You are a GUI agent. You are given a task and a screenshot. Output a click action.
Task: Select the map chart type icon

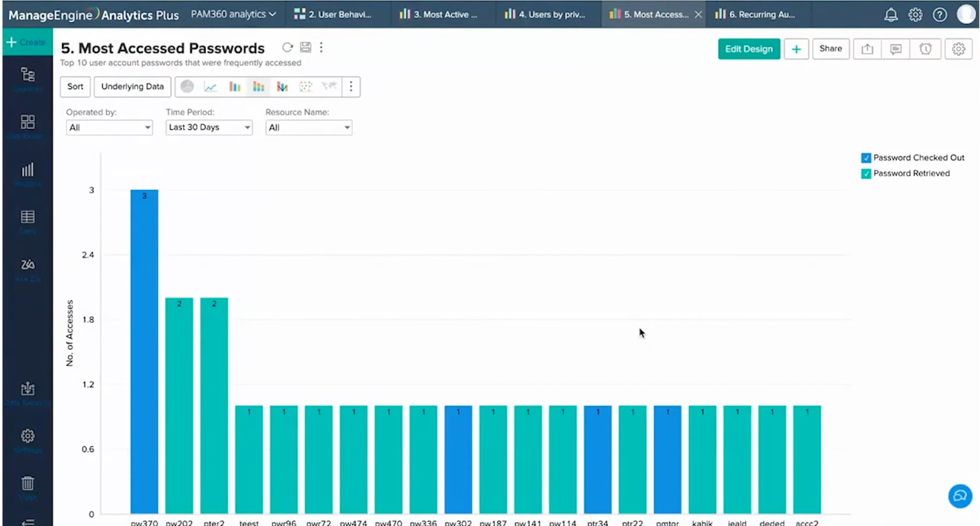329,86
